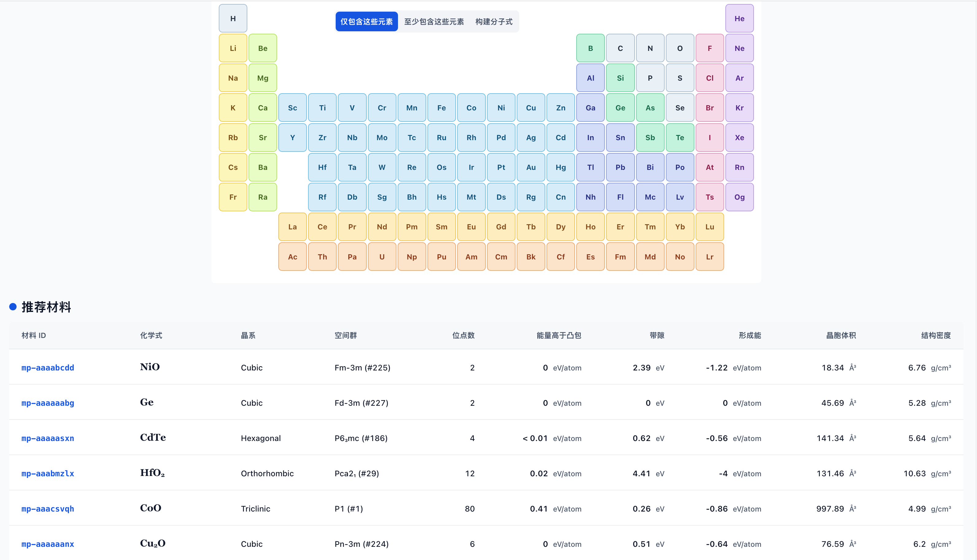
Task: Pick the Oxygen (O) element tile
Action: pyautogui.click(x=680, y=48)
